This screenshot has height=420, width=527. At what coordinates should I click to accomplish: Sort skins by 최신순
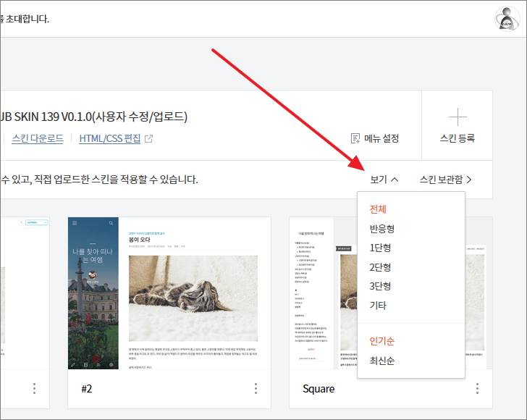pyautogui.click(x=381, y=361)
